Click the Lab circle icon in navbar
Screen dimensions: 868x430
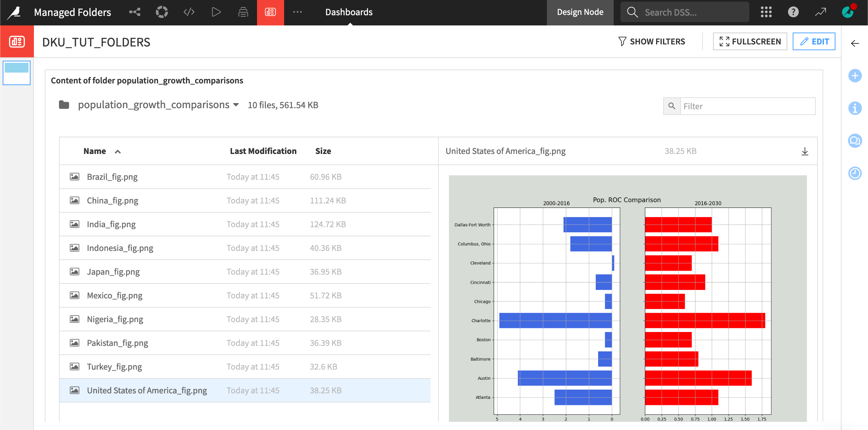162,12
